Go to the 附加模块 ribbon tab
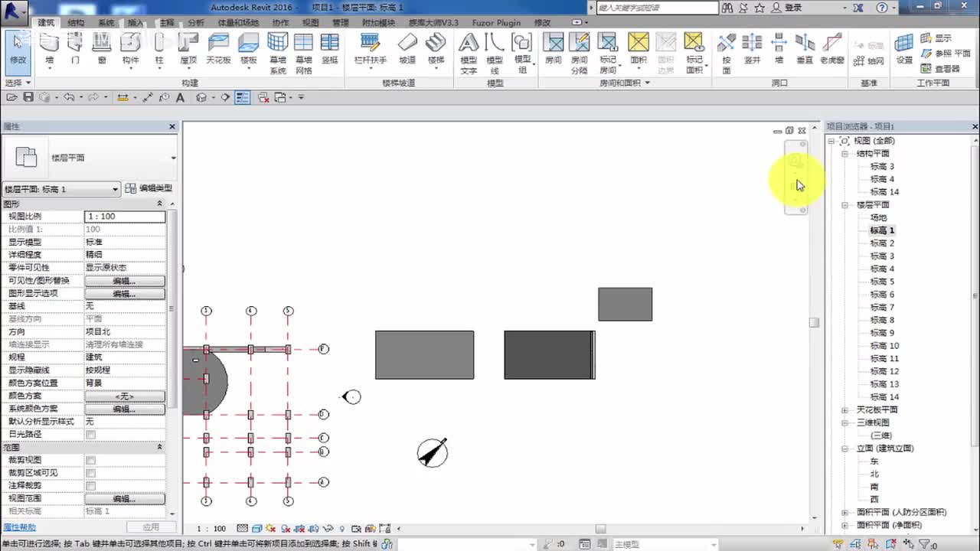This screenshot has width=980, height=551. [x=378, y=23]
